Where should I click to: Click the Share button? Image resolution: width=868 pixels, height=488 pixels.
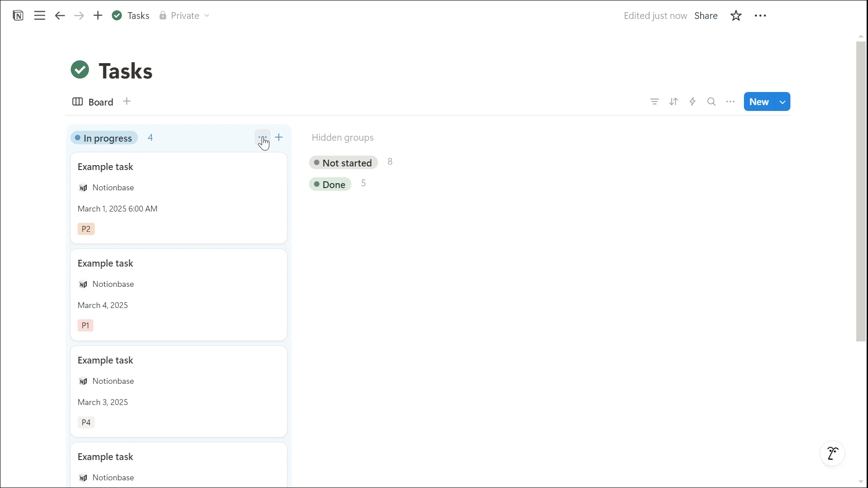706,16
